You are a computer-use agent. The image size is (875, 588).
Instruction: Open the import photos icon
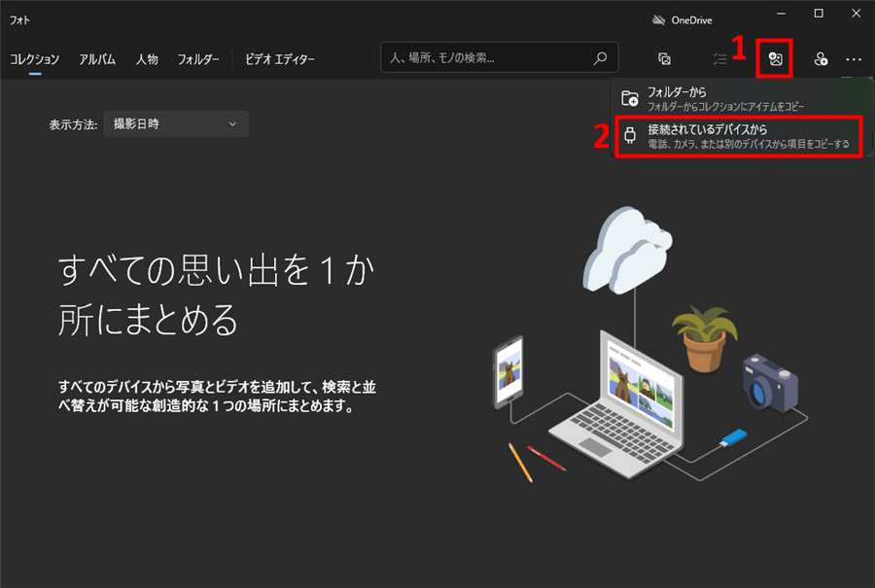775,58
